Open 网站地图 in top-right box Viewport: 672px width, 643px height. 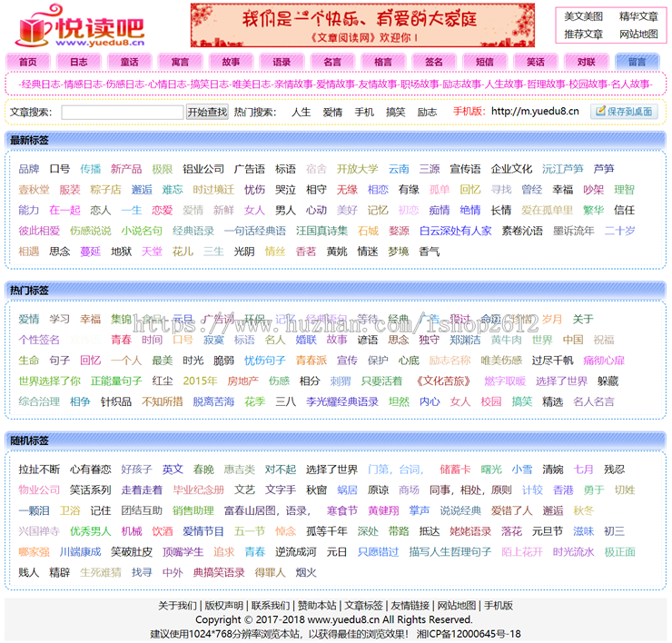point(638,35)
